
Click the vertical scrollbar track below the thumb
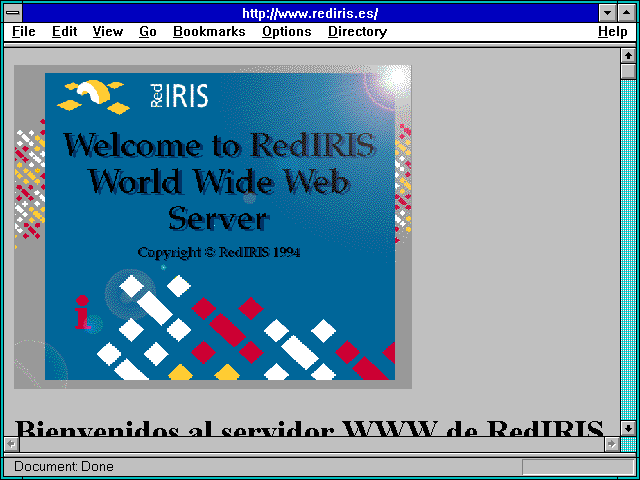tap(628, 250)
